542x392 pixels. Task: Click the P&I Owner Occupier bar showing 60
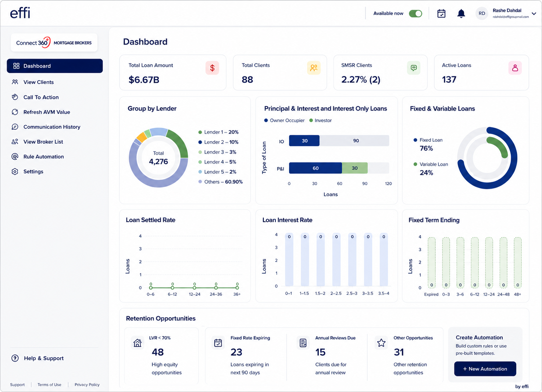[315, 168]
